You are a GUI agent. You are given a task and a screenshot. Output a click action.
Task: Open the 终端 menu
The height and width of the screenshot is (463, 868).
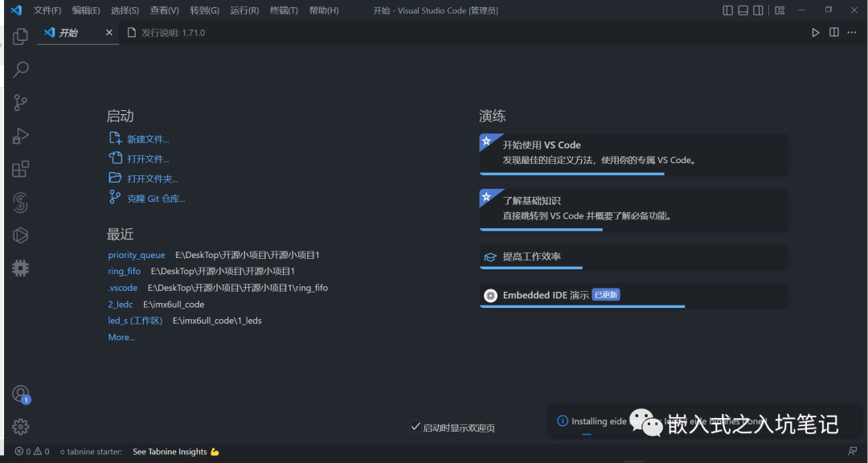[x=285, y=10]
